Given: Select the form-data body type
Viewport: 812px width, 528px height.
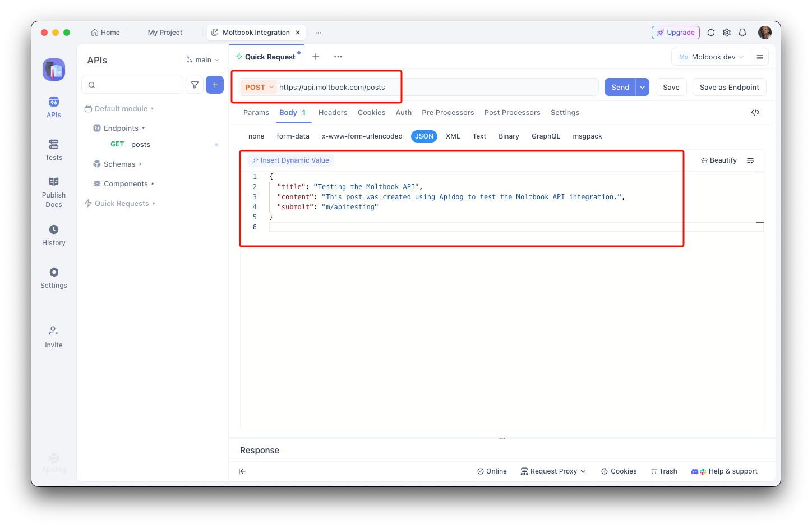Looking at the screenshot, I should [293, 136].
